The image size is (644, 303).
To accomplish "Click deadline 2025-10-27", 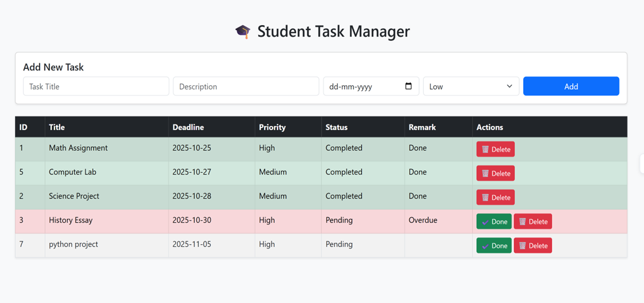I will [x=192, y=172].
